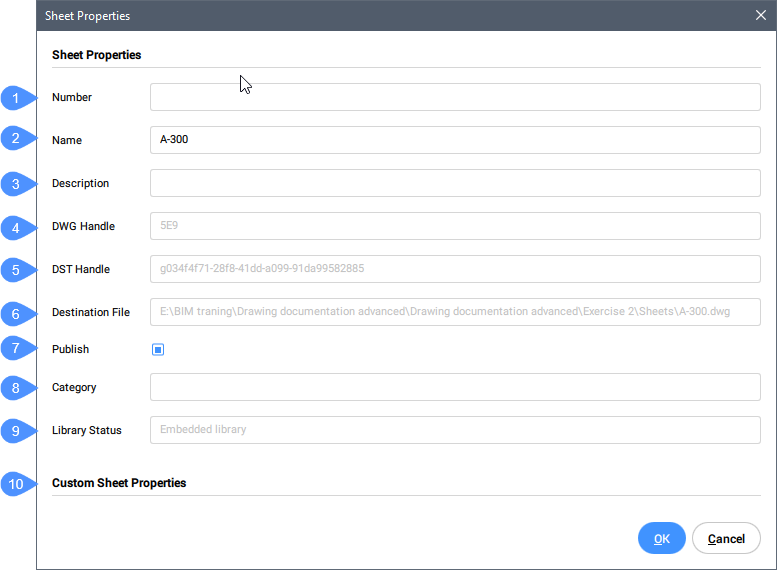The height and width of the screenshot is (570, 777).
Task: Click the Number input field
Action: [455, 97]
